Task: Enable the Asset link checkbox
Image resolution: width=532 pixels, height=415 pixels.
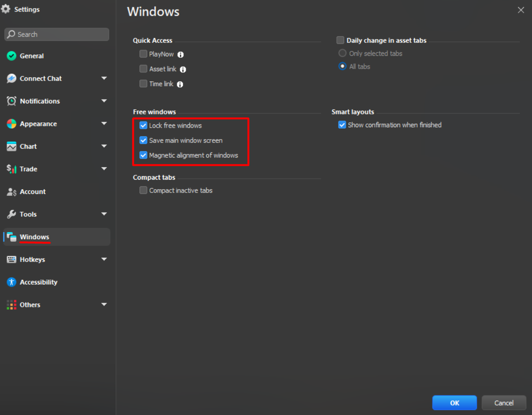Action: 143,69
